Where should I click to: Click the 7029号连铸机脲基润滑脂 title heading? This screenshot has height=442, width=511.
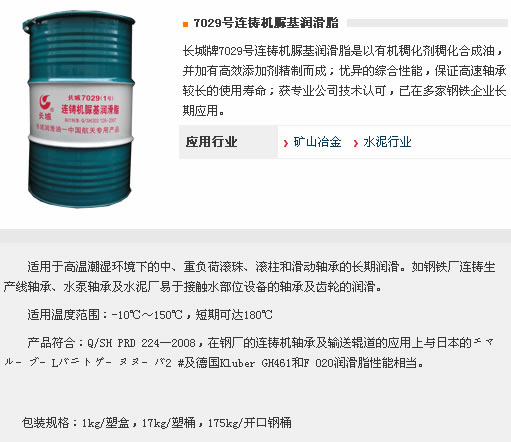tap(266, 23)
